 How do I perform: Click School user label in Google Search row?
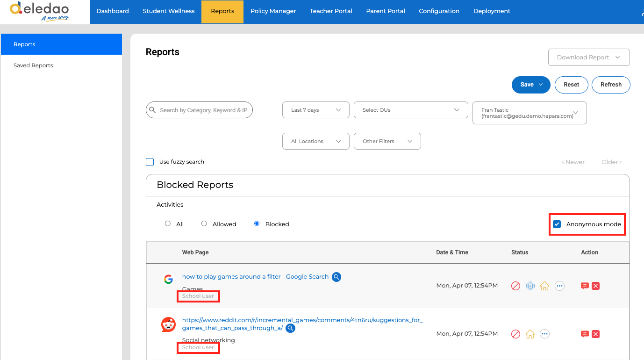[x=198, y=296]
